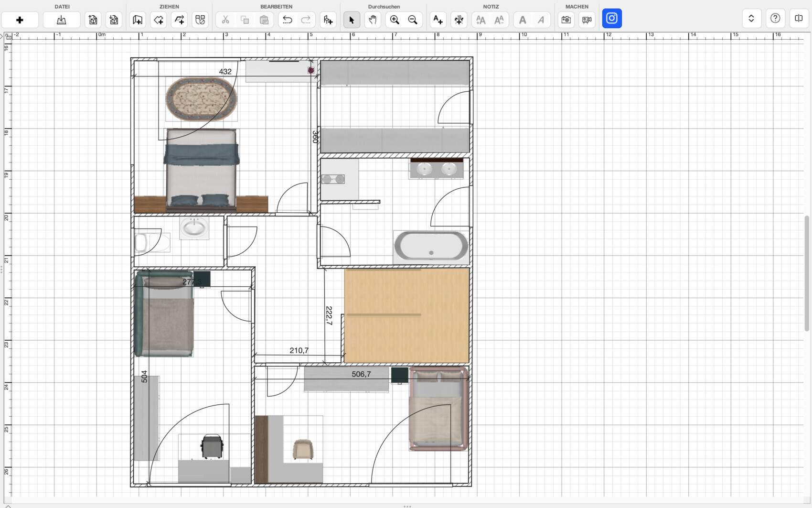812x508 pixels.
Task: Click the plus new button
Action: pos(20,20)
